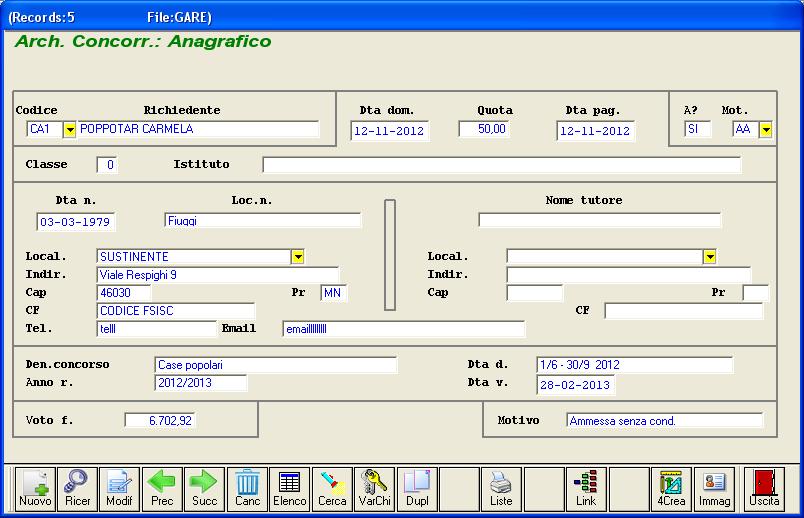
Task: Click the Cap 46030 field
Action: [x=124, y=292]
